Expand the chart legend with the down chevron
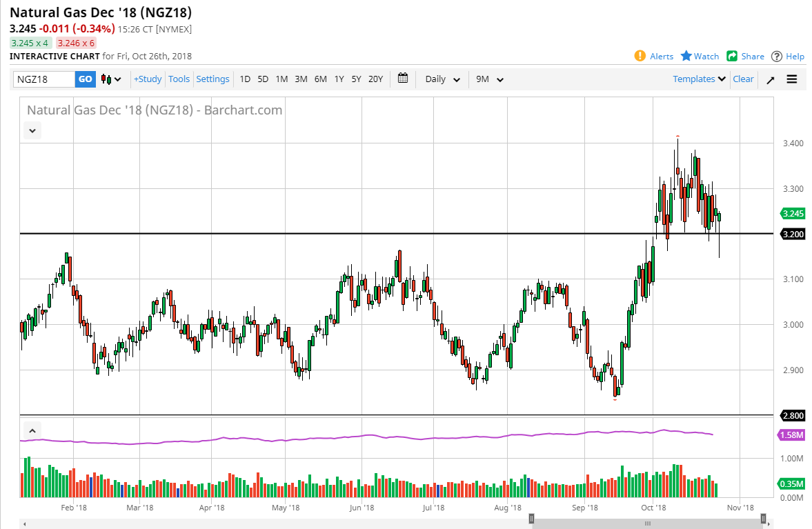Viewport: 812px width, 529px height. tap(32, 129)
